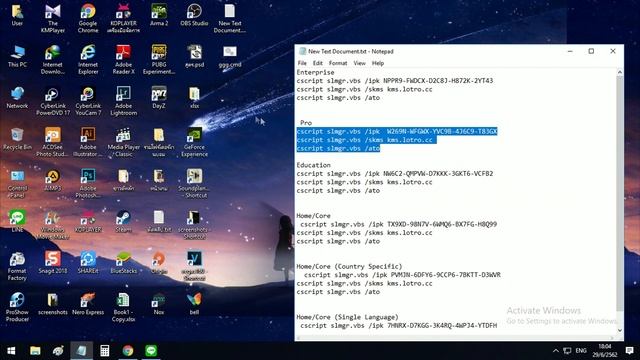The image size is (640, 360).
Task: Select the Network desktop icon
Action: tap(17, 98)
